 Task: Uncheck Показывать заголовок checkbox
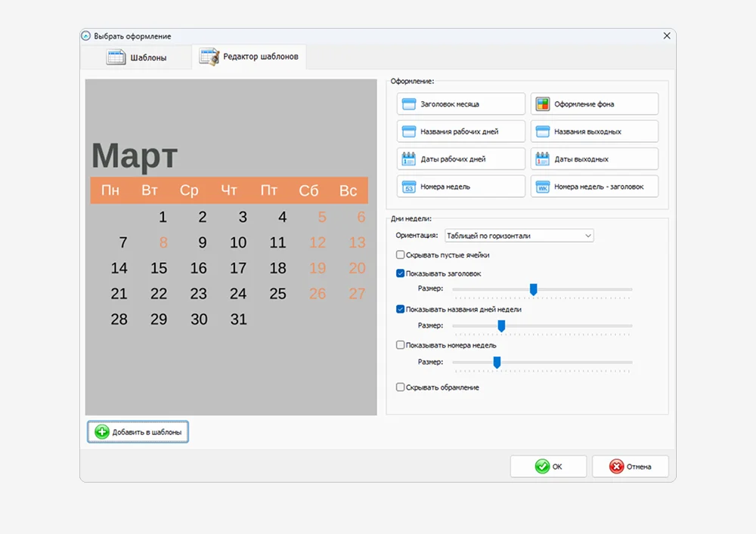(401, 273)
